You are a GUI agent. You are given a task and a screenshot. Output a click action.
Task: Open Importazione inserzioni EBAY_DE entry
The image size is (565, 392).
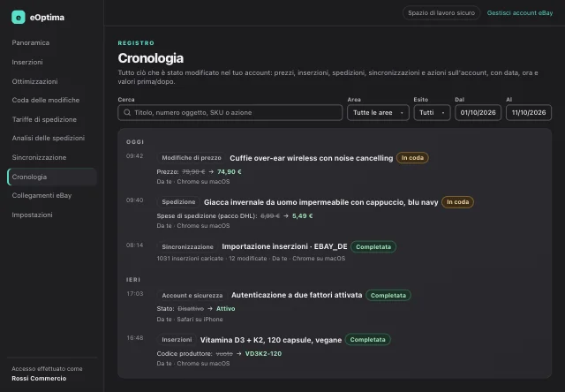pos(284,246)
